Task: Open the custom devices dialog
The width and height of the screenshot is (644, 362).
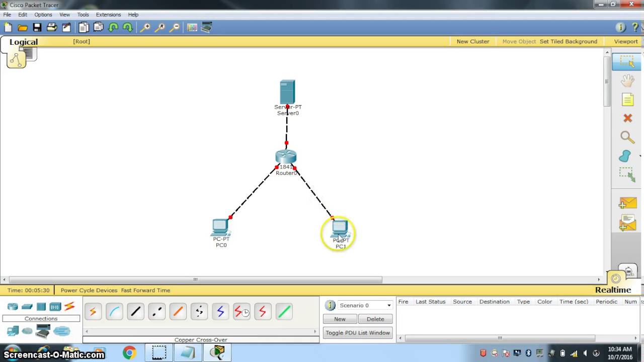Action: pos(206,28)
